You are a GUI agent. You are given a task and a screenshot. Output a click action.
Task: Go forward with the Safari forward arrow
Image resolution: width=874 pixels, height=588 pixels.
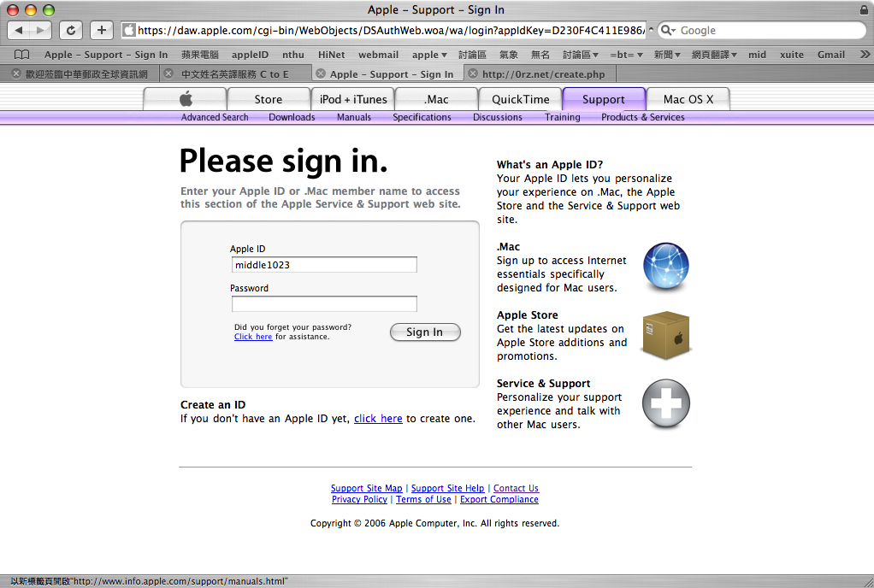click(x=41, y=30)
